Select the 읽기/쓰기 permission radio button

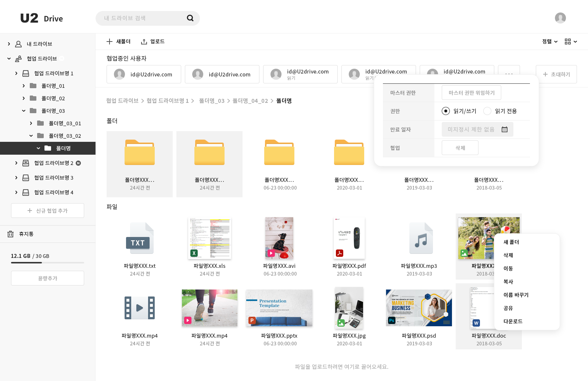pos(446,111)
